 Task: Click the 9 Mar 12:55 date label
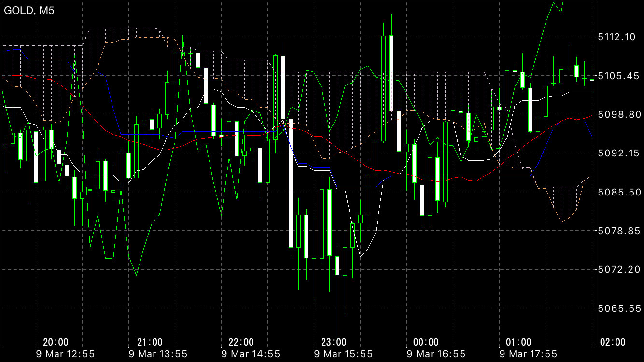point(66,354)
